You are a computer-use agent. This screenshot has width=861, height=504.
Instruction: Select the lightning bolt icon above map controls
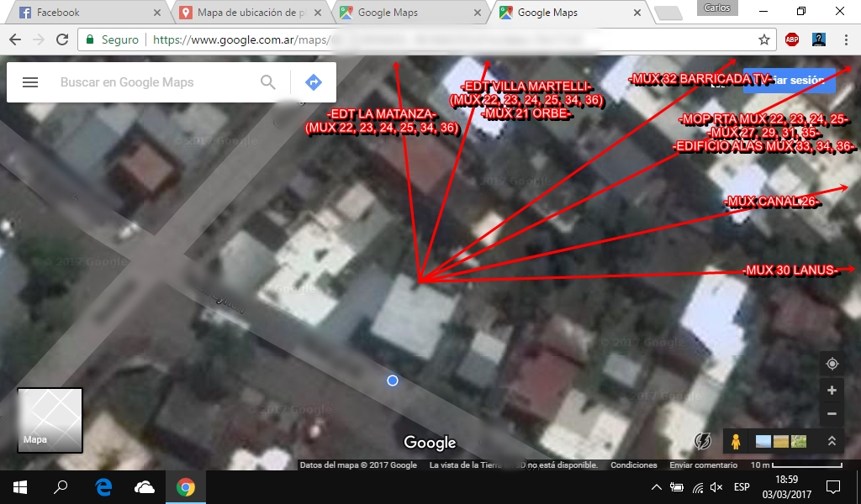[x=703, y=441]
